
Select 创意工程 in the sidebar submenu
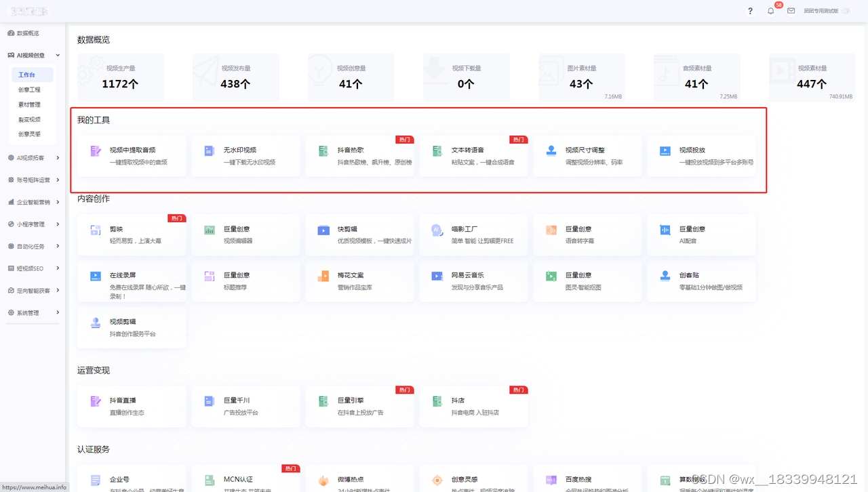[x=29, y=89]
